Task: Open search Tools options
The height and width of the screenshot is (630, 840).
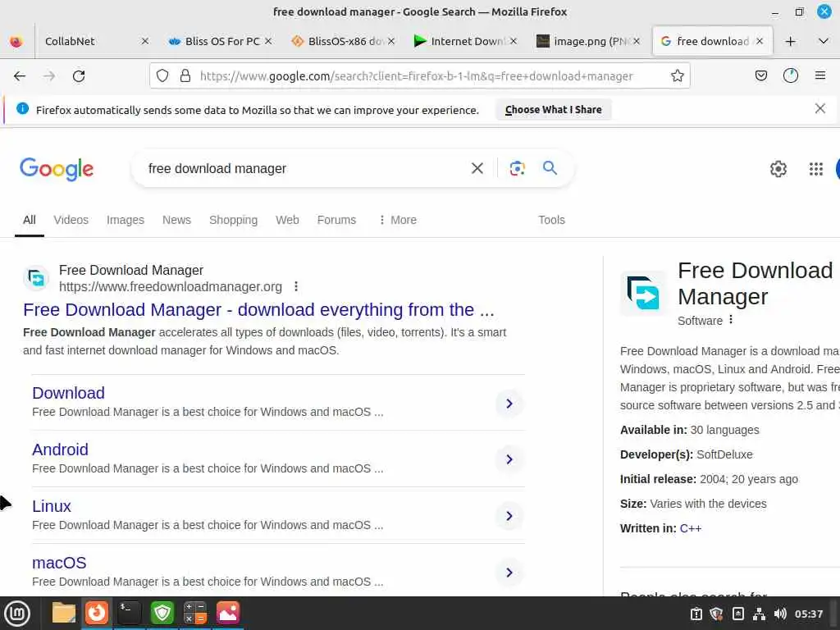Action: pos(551,220)
